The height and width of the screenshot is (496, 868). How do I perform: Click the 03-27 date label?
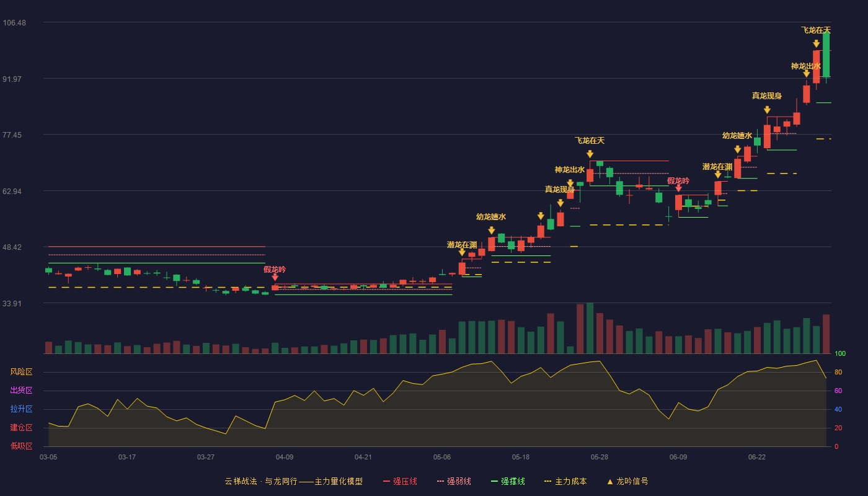point(206,457)
